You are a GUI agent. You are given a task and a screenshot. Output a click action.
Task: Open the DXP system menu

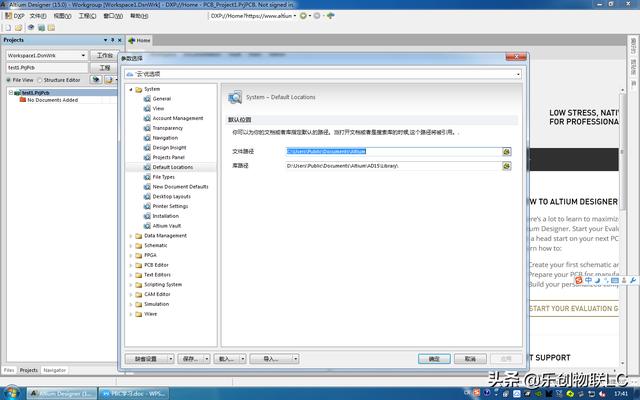(15, 16)
